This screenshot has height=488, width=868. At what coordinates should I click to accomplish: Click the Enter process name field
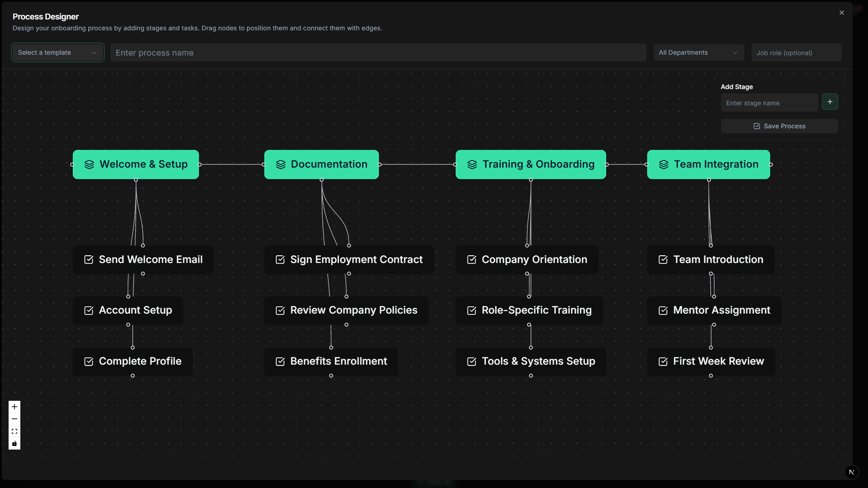point(378,52)
